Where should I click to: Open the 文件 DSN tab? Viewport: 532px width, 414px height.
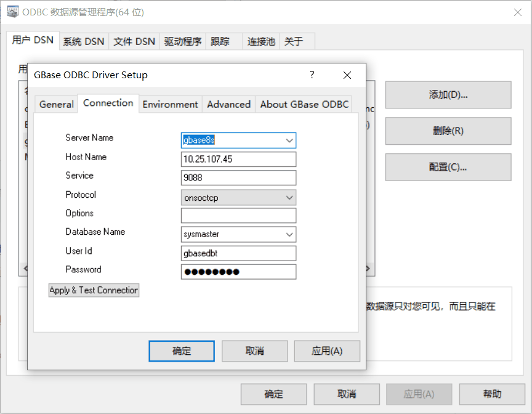click(x=134, y=42)
